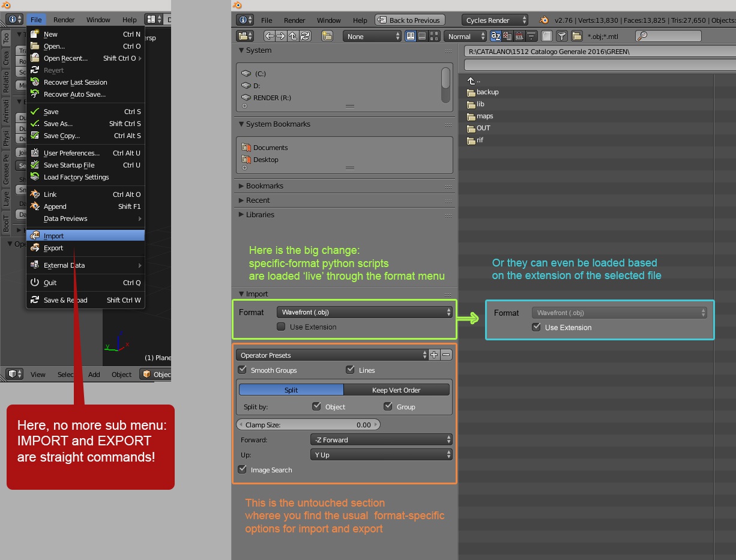Image resolution: width=736 pixels, height=560 pixels.
Task: Sort files by modification time
Action: point(519,36)
